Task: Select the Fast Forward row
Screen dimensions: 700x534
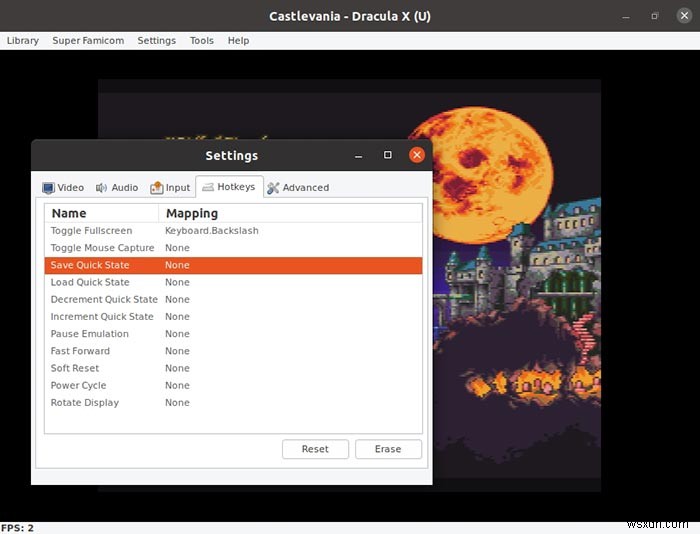Action: point(233,351)
